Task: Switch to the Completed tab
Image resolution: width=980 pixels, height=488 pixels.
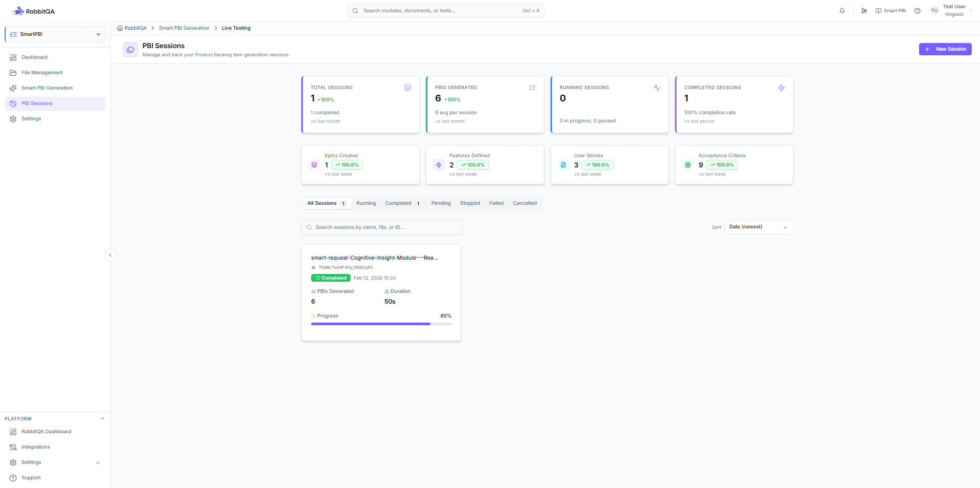Action: [x=402, y=203]
